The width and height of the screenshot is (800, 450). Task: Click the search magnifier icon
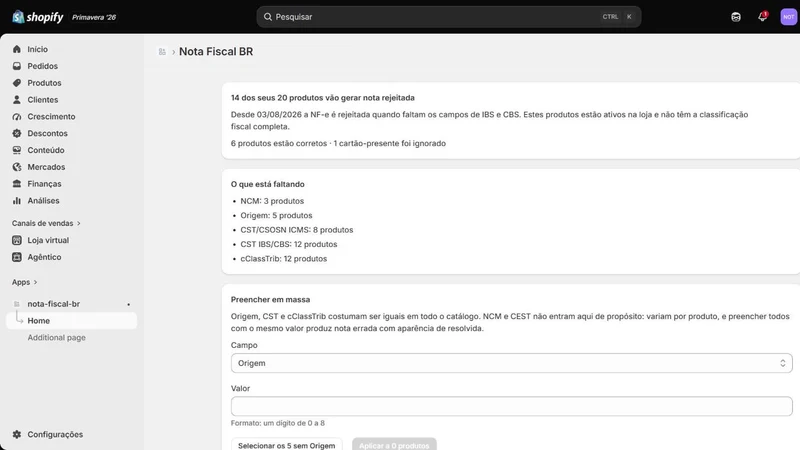(x=268, y=17)
